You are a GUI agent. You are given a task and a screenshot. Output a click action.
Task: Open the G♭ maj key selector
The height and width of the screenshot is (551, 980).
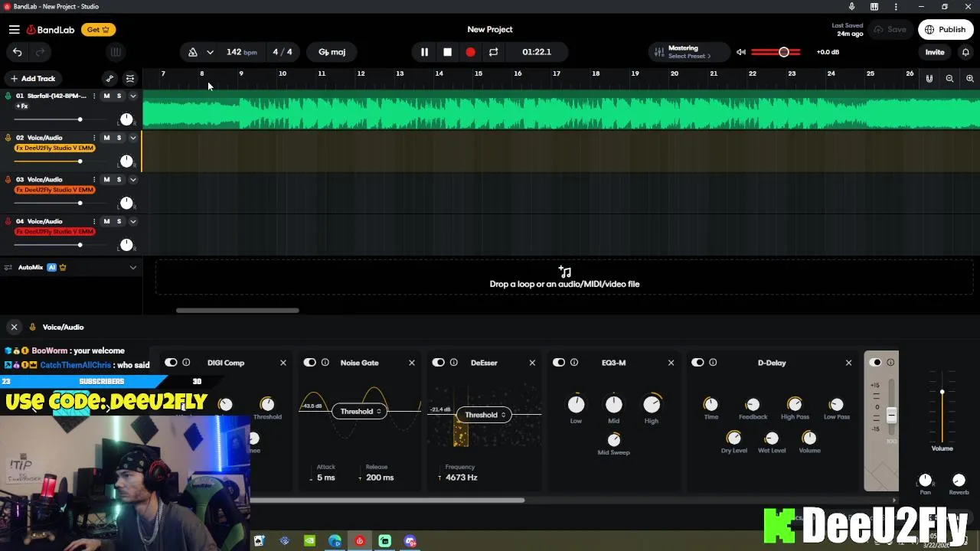pos(332,52)
